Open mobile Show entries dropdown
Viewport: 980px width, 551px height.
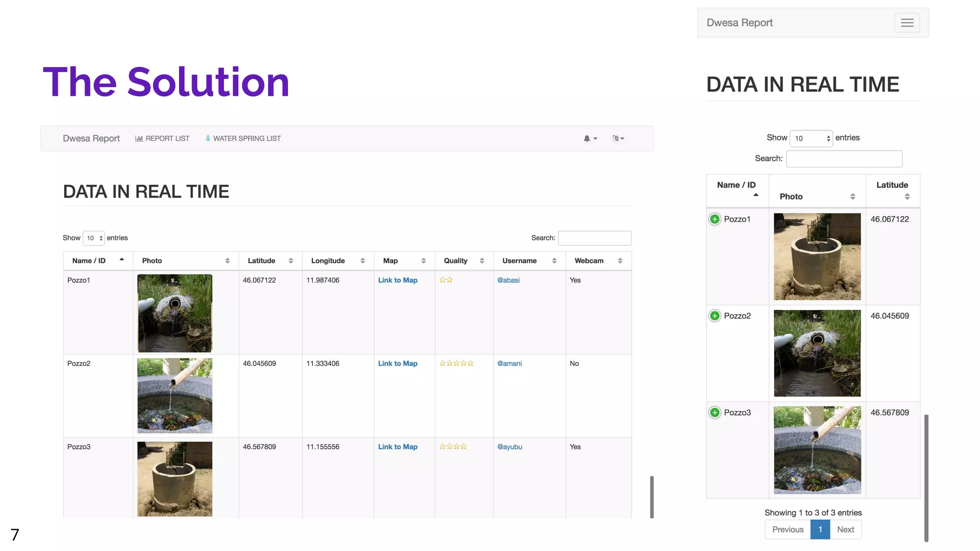[x=811, y=139]
